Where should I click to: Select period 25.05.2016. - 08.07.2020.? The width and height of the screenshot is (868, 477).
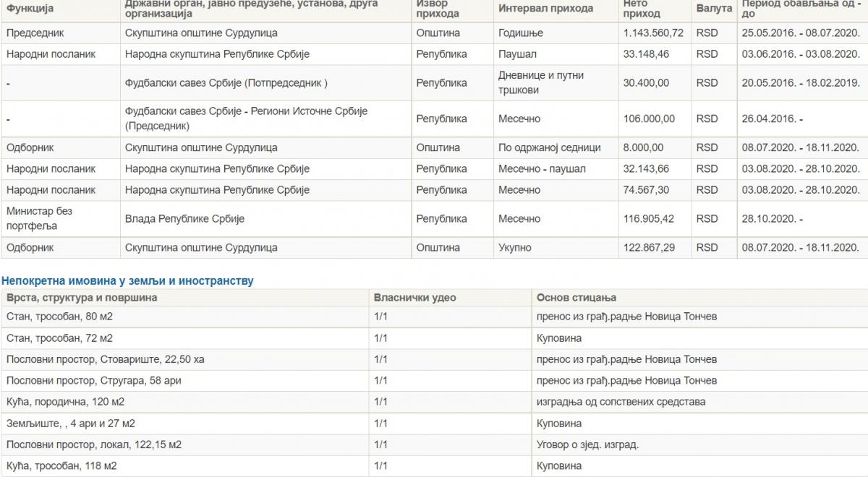pos(800,33)
